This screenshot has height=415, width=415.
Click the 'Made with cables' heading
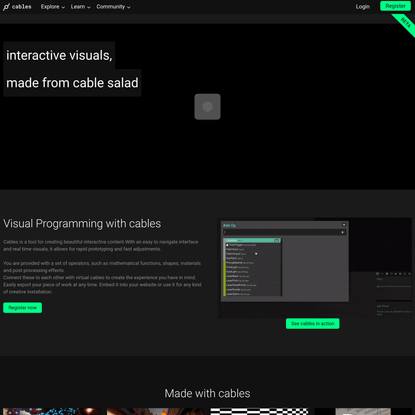(x=207, y=393)
